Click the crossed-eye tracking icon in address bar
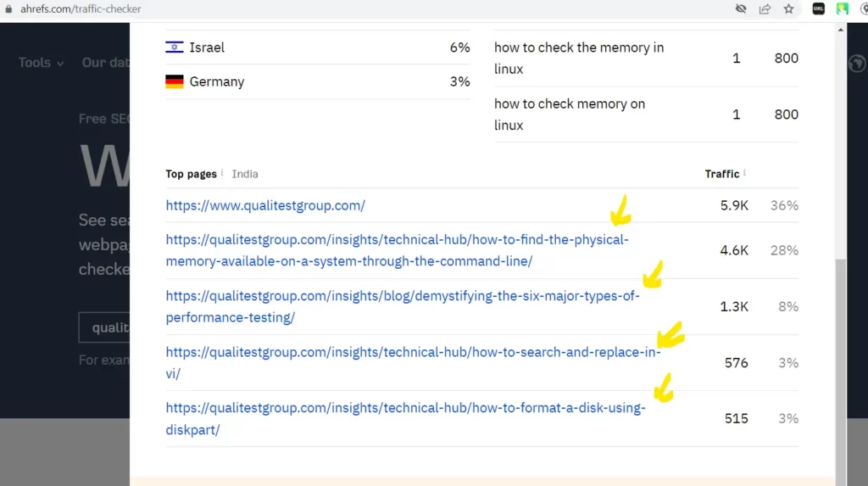This screenshot has width=868, height=486. pos(741,8)
